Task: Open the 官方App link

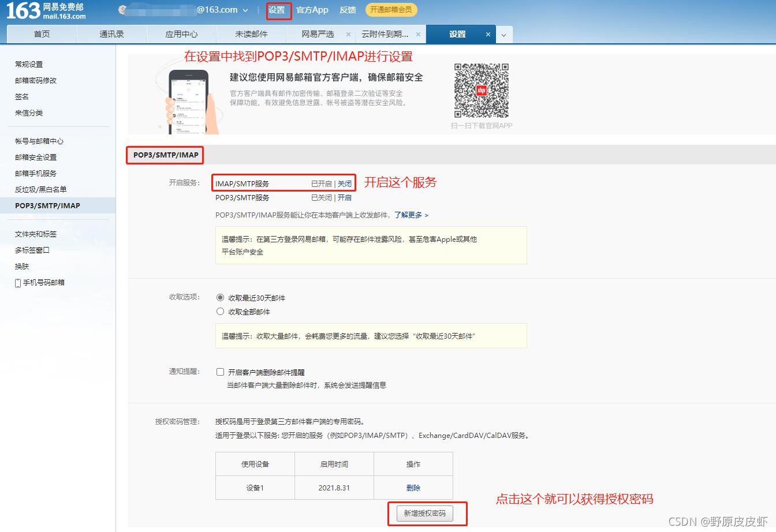Action: [x=312, y=10]
